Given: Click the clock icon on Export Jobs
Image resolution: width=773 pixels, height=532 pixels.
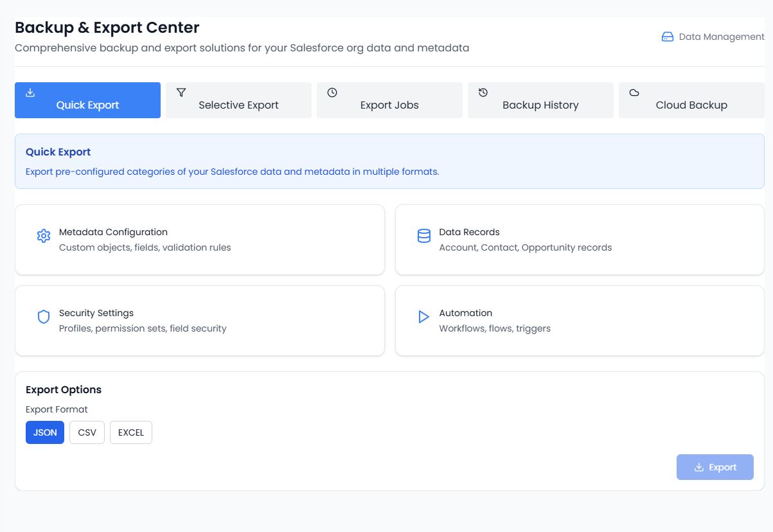Looking at the screenshot, I should tap(332, 93).
